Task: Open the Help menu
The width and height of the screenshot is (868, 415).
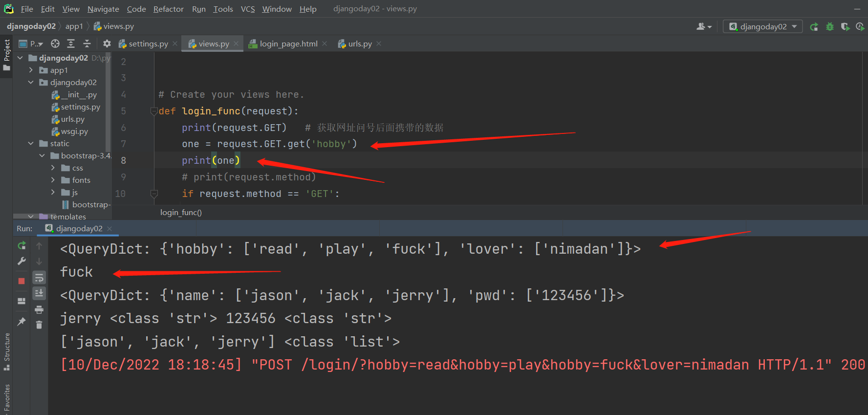Action: 308,9
